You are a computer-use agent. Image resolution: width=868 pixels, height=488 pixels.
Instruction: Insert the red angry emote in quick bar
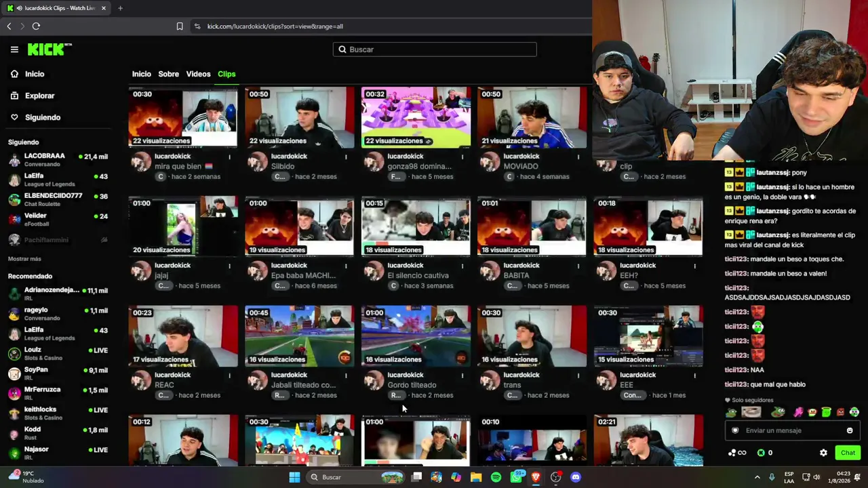840,412
